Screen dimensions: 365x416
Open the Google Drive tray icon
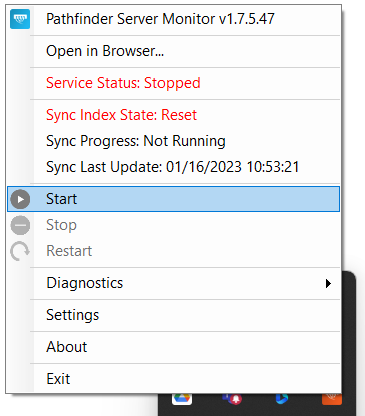pos(182,398)
